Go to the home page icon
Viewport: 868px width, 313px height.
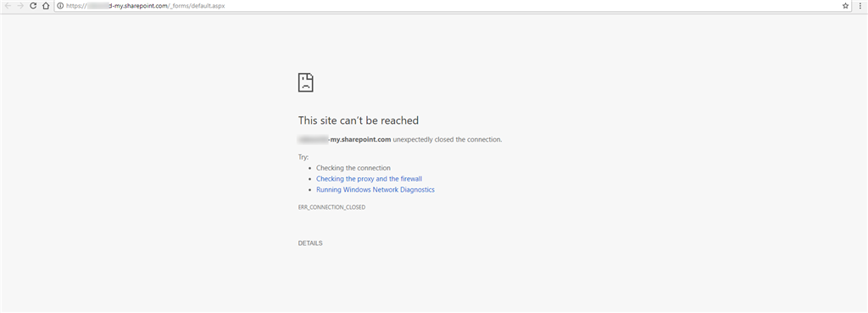click(x=46, y=6)
